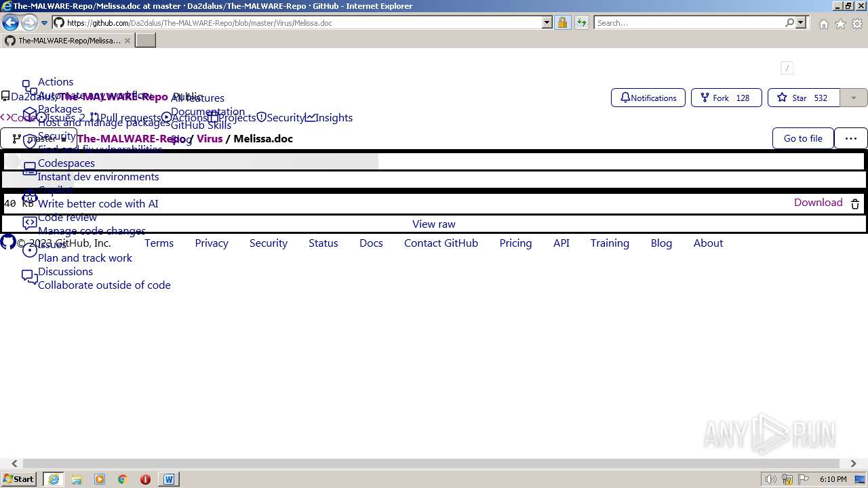Expand the address bar autocomplete dropdown

point(547,22)
